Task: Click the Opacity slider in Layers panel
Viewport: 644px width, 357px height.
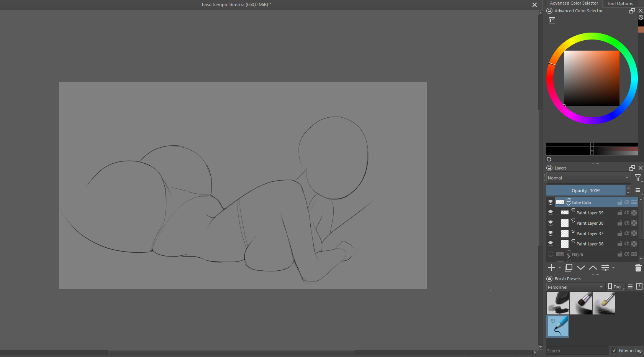Action: coord(586,191)
